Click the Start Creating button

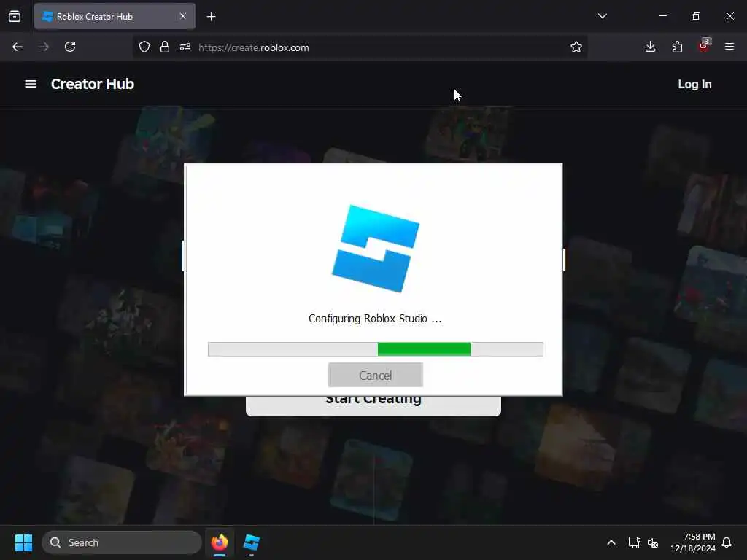point(373,405)
